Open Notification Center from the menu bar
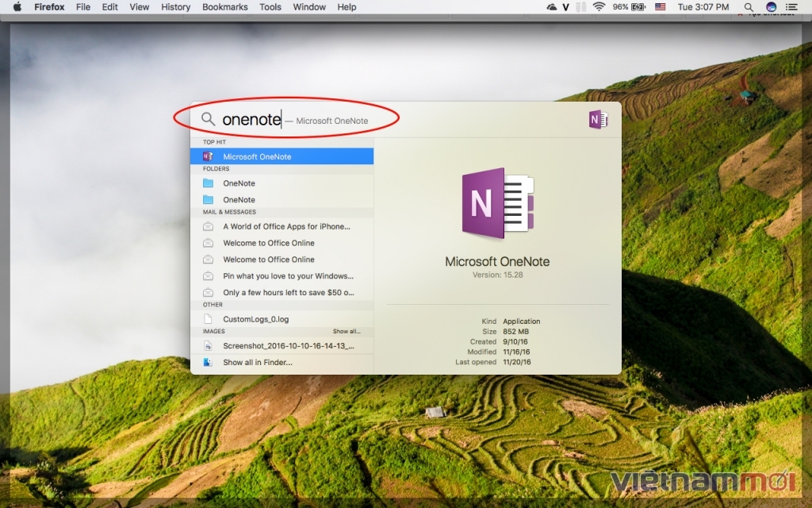Image resolution: width=812 pixels, height=508 pixels. pyautogui.click(x=791, y=6)
